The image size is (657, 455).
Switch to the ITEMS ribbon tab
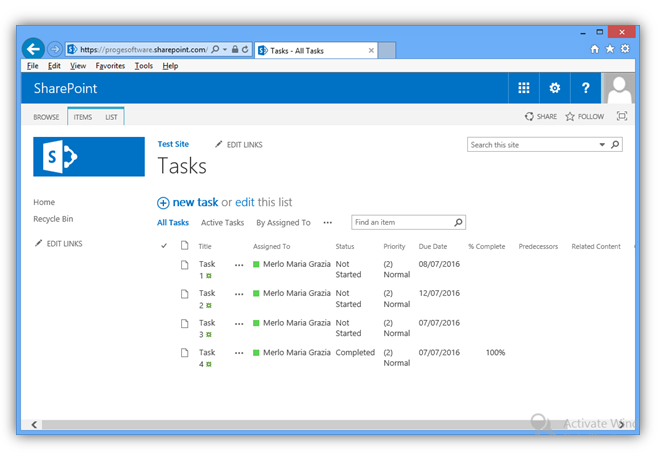point(83,117)
